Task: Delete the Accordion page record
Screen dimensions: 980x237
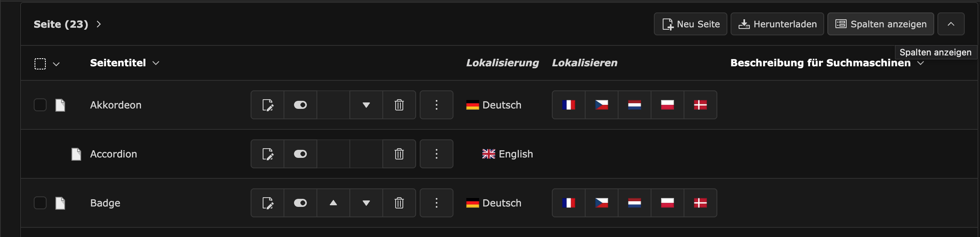Action: coord(399,154)
